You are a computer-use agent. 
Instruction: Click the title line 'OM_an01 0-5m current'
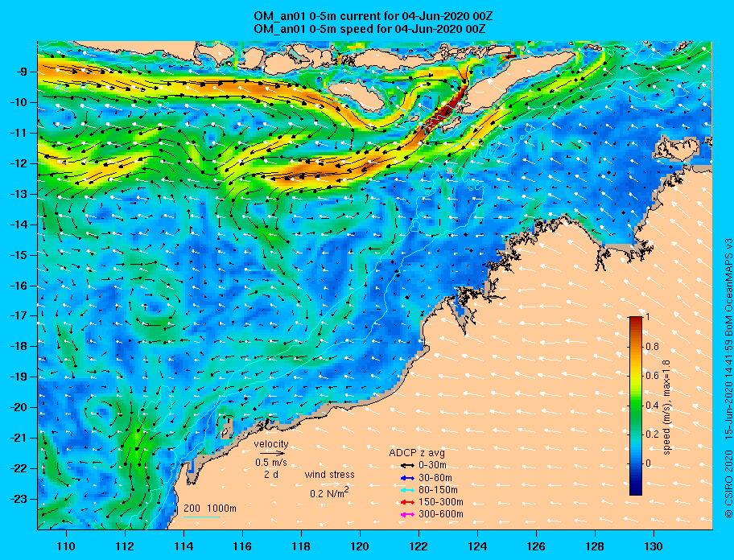point(373,17)
